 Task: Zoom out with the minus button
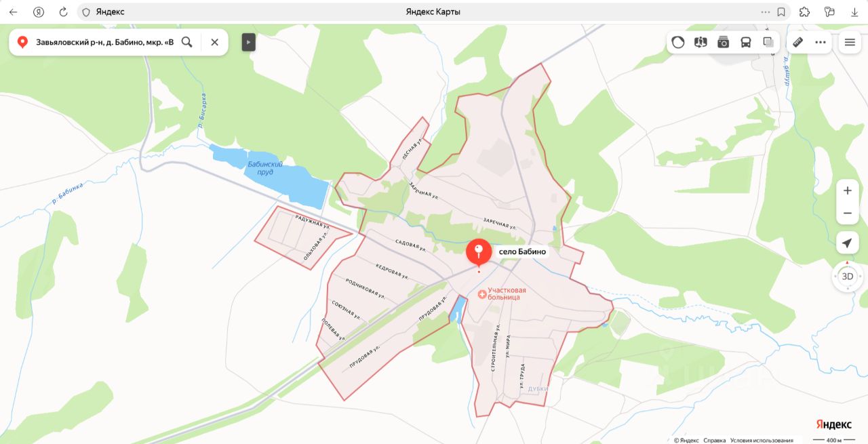[847, 213]
